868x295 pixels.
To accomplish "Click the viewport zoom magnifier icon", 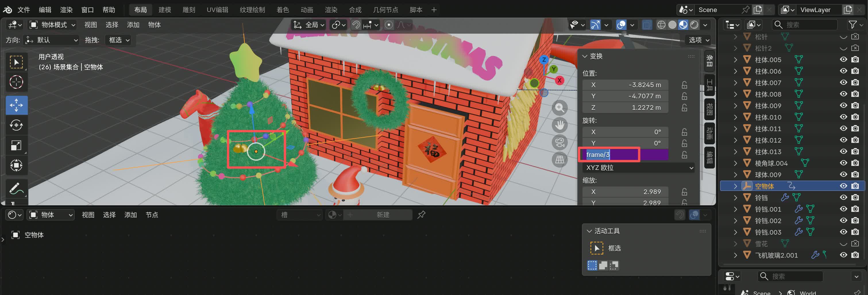I will (560, 108).
